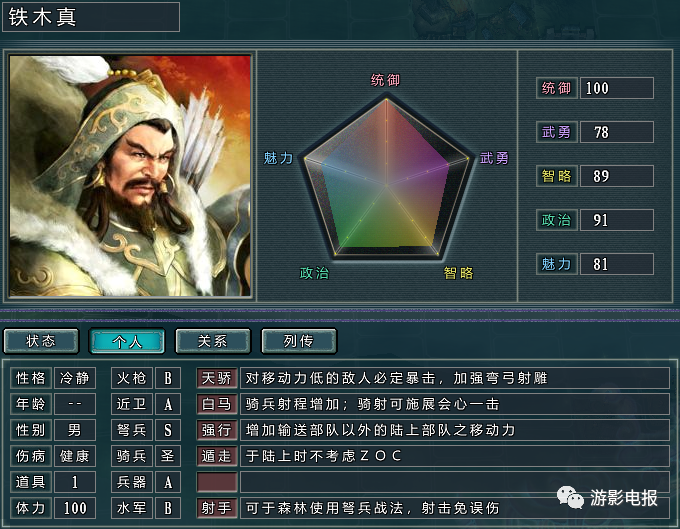
Task: Open the 列传 biography tab
Action: 298,341
